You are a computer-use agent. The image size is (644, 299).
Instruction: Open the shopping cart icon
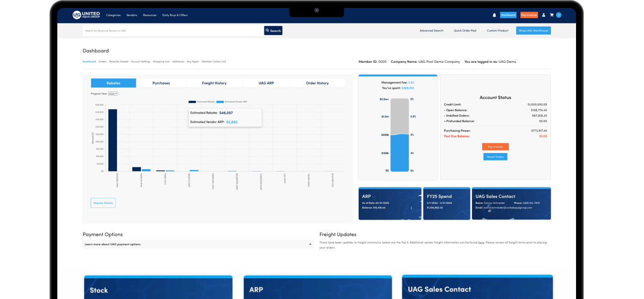(x=552, y=15)
